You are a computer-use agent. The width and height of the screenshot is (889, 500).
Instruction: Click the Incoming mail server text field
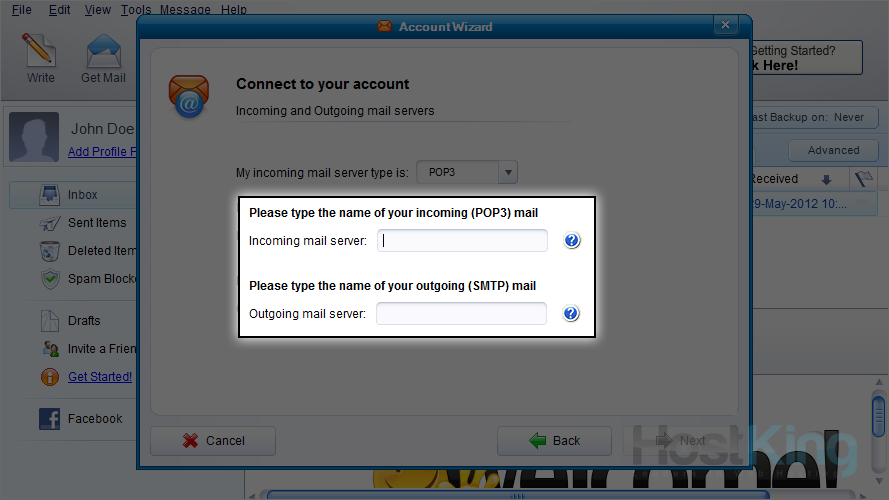(462, 241)
